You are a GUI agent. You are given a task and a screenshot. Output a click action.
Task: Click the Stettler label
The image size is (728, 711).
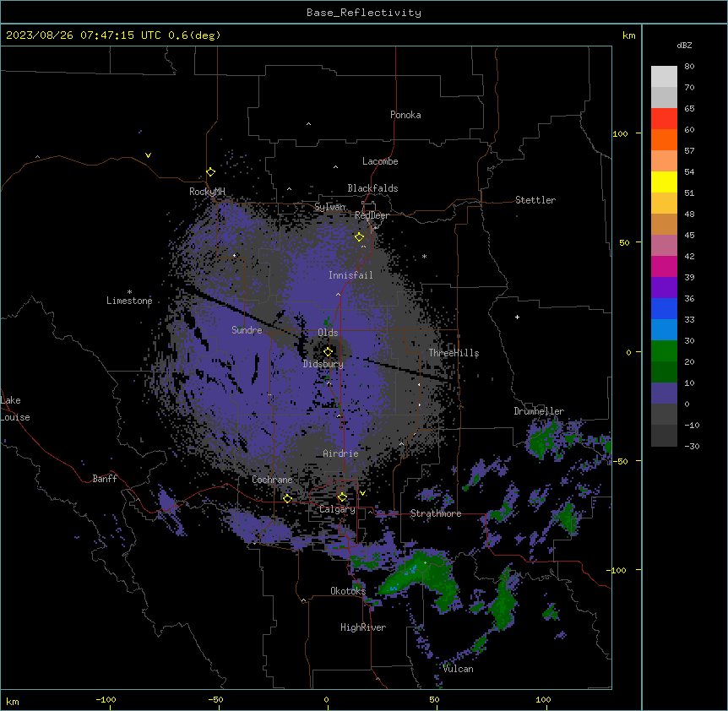click(x=535, y=200)
